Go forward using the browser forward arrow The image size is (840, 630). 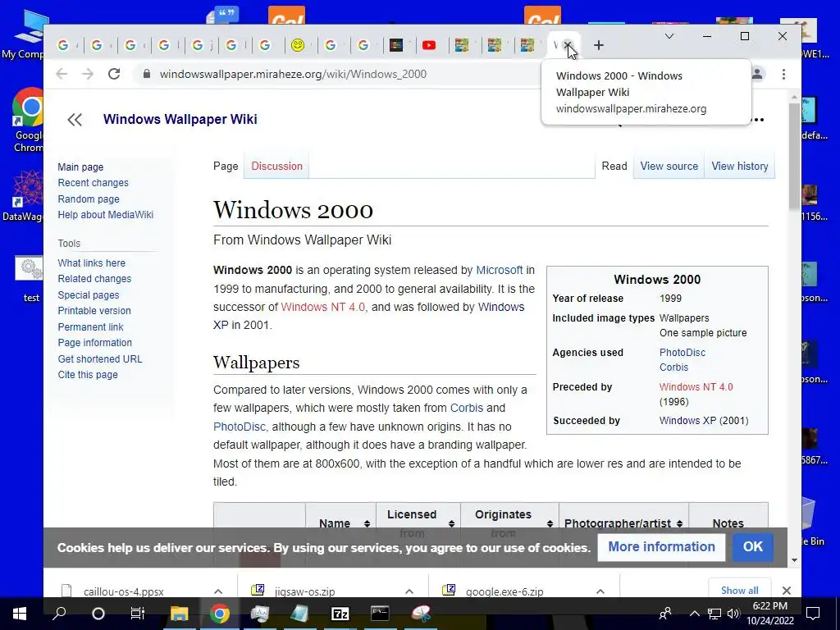point(88,74)
